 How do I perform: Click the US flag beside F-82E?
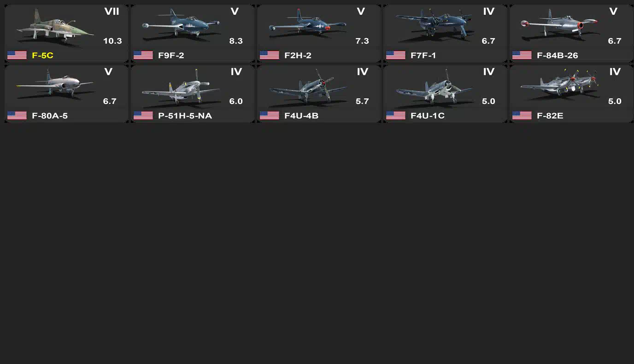point(522,116)
